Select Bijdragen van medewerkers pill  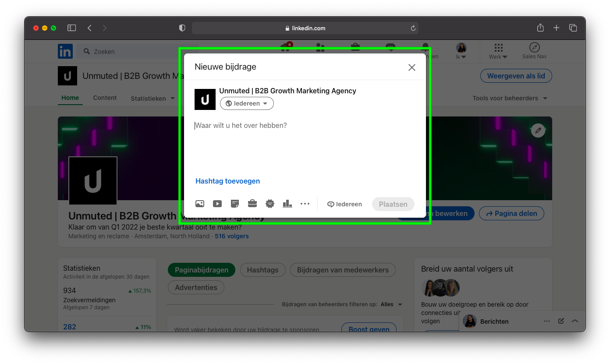coord(343,270)
